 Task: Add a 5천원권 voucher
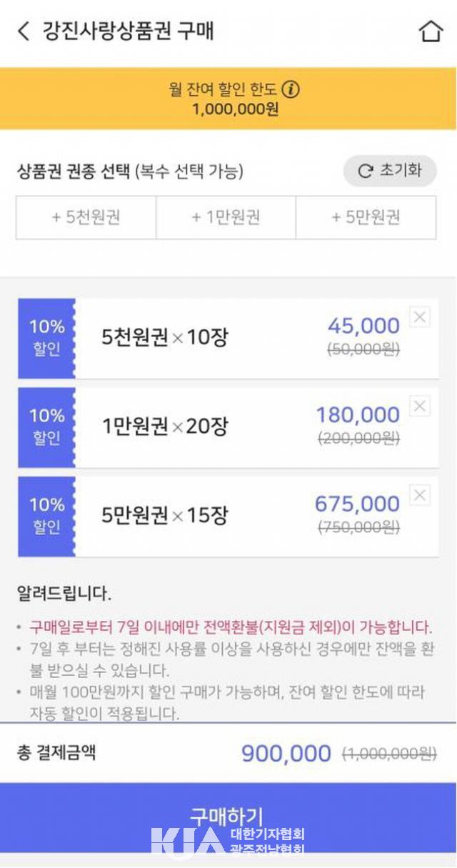pos(86,217)
